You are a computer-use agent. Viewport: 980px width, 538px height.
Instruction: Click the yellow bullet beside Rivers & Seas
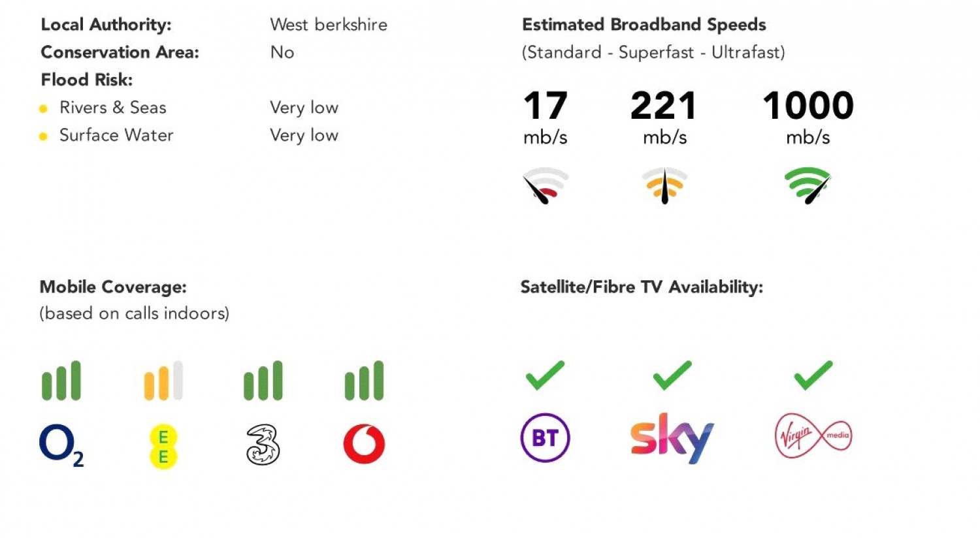(x=43, y=108)
